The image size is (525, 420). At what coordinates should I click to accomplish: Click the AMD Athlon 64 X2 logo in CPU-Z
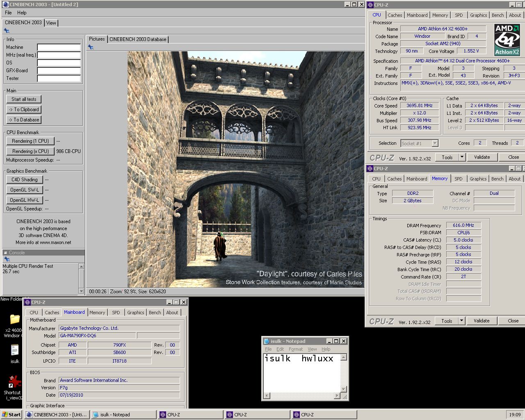click(x=507, y=40)
